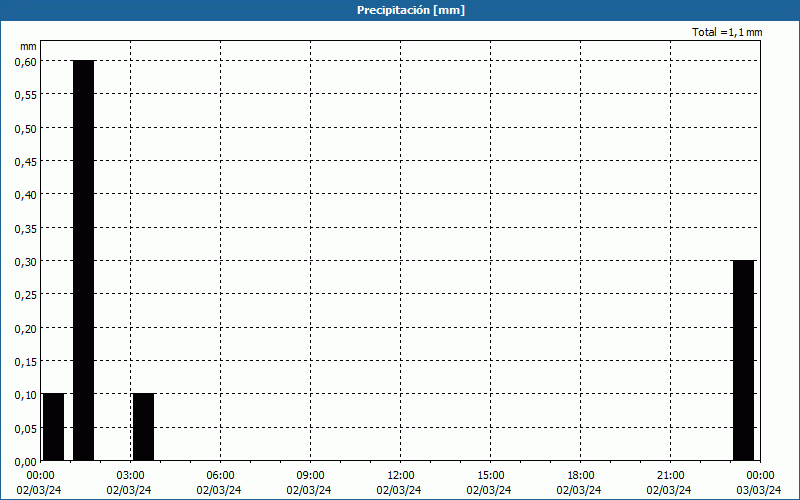Click the 0,40 y-axis label
800x500 pixels.
26,195
